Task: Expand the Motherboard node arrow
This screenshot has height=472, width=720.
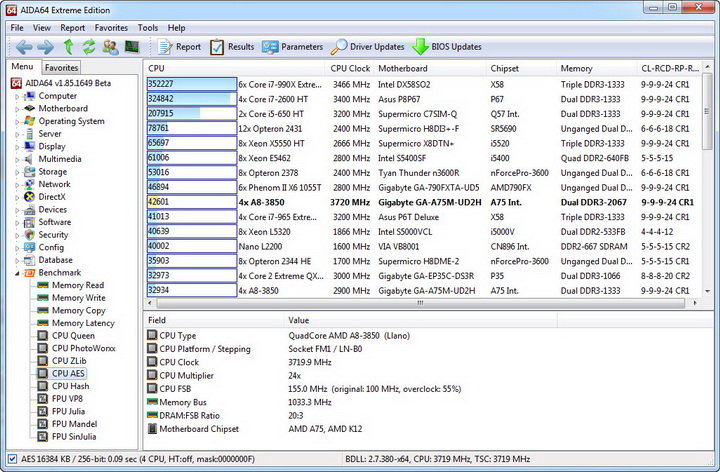Action: (17, 109)
